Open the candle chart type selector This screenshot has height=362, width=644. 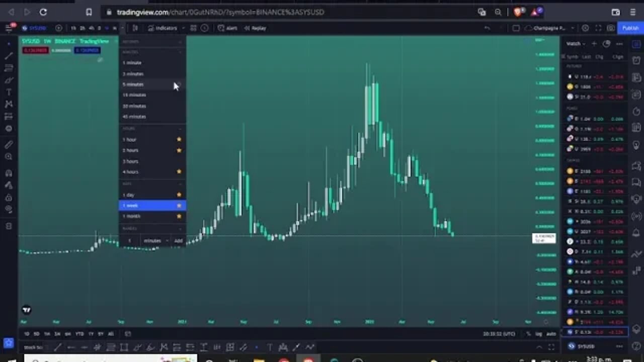point(135,28)
